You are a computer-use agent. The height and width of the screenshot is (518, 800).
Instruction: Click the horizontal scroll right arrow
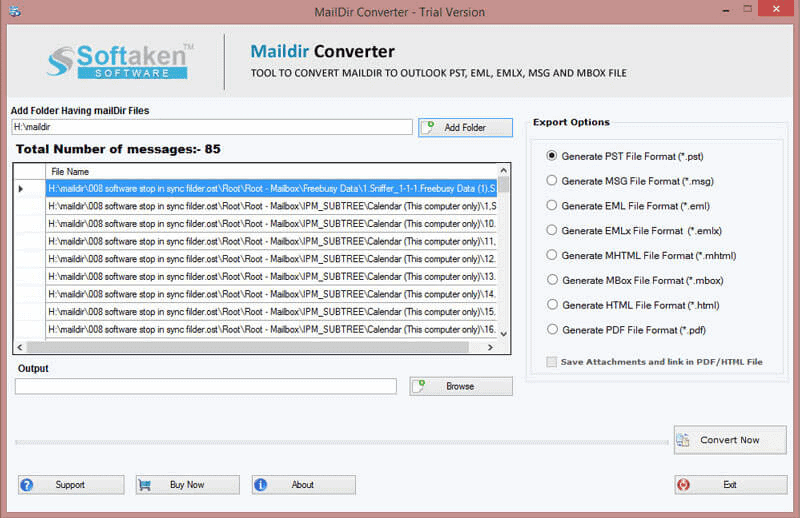[490, 348]
